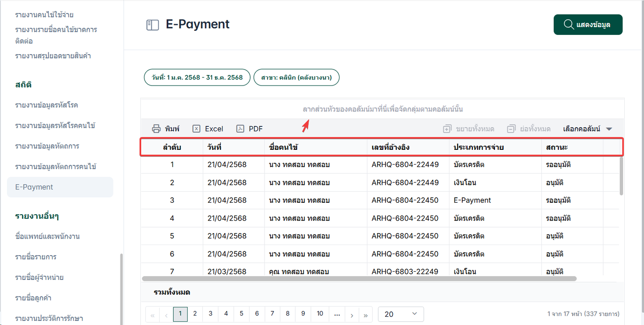
Task: Click the Excel export icon
Action: point(196,129)
